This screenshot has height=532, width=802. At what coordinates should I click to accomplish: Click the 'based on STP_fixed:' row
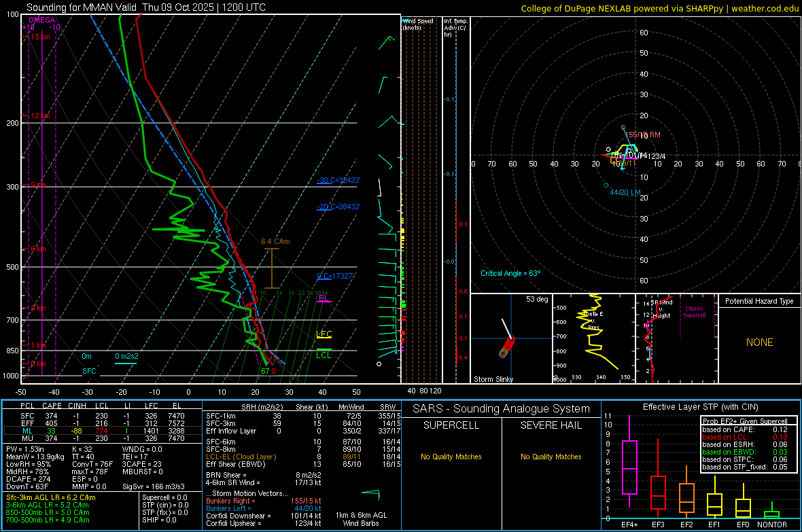[x=745, y=467]
